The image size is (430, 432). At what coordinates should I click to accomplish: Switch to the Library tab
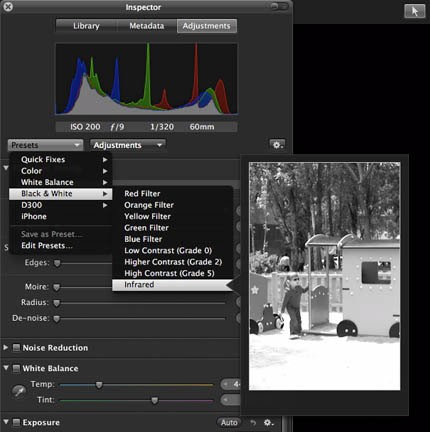coord(86,26)
